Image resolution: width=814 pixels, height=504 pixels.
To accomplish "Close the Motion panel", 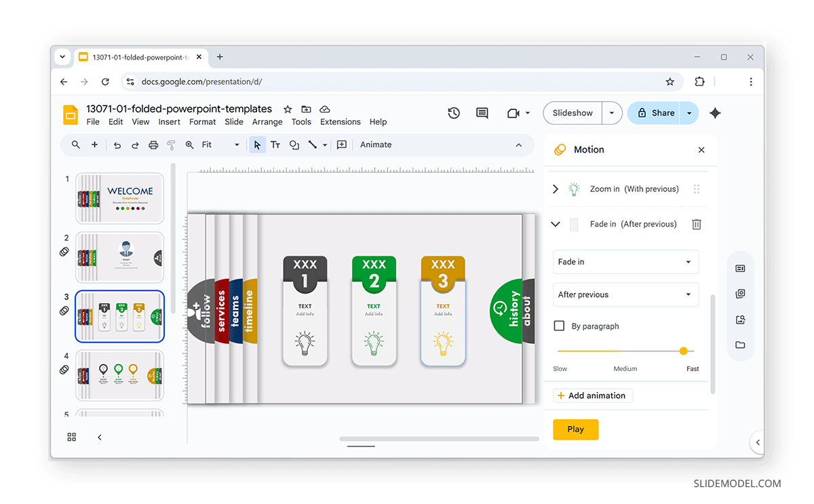I will pos(701,149).
